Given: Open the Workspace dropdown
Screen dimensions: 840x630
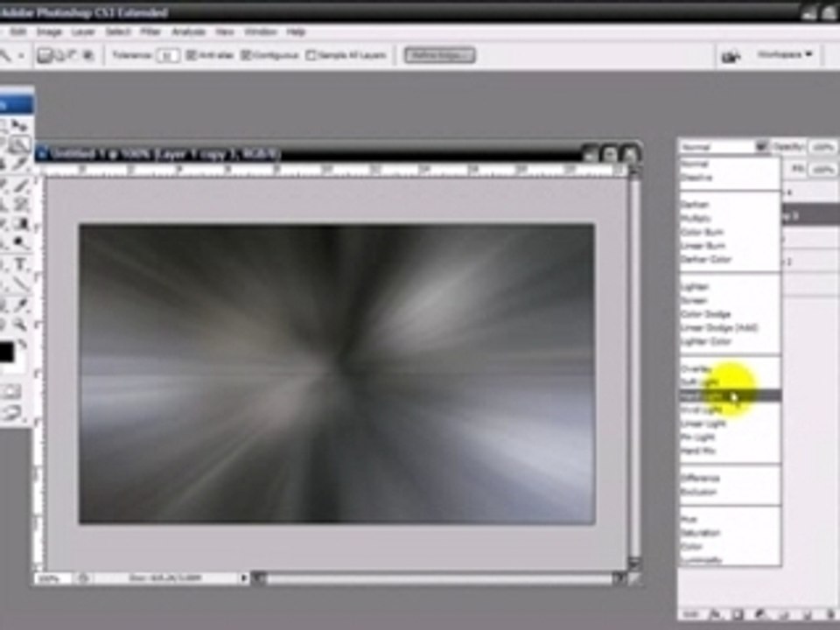Looking at the screenshot, I should (786, 54).
